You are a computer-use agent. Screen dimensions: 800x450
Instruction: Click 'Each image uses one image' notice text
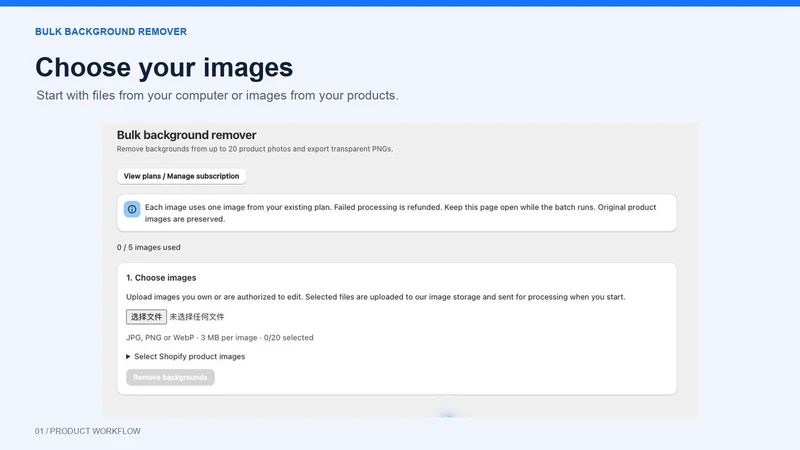401,213
